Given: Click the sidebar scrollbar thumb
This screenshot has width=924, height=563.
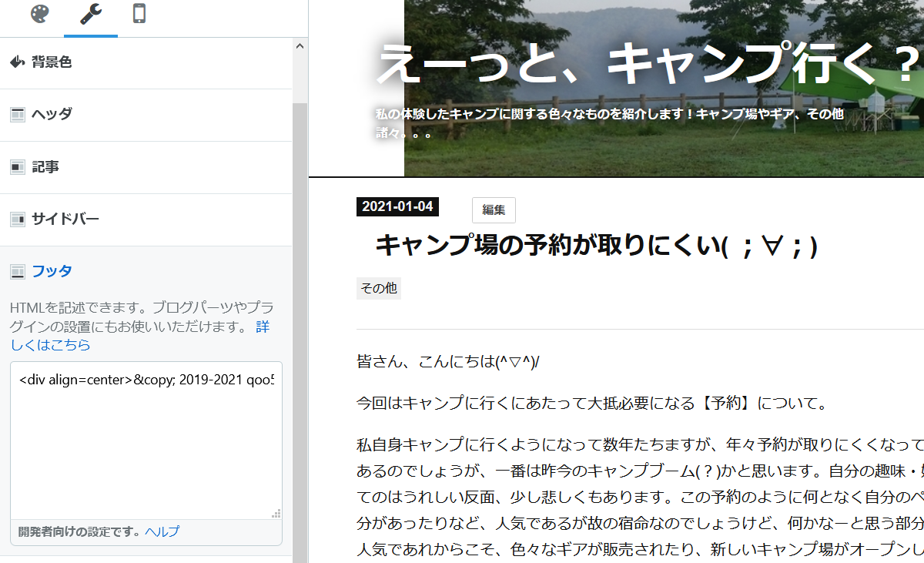Looking at the screenshot, I should [x=300, y=331].
